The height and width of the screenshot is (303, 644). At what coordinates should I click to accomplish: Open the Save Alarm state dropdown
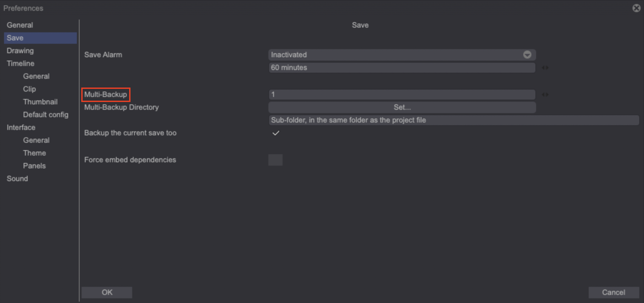click(401, 55)
